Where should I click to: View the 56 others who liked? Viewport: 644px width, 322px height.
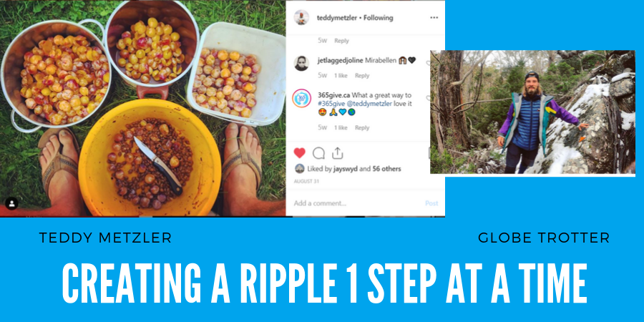(386, 169)
